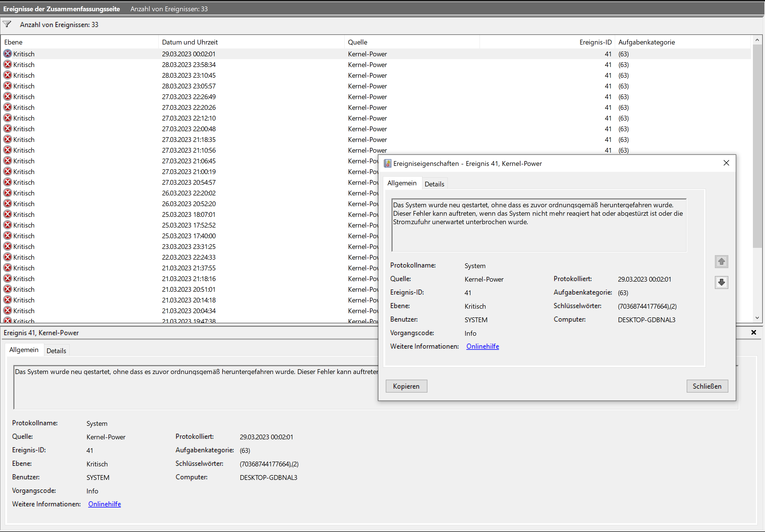765x532 pixels.
Task: Select the Allgemein tab in the dialog
Action: pos(402,183)
